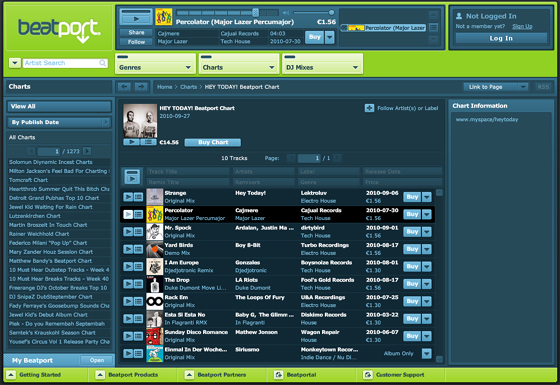Image resolution: width=560 pixels, height=385 pixels.
Task: Open the Charts menu
Action: [239, 64]
